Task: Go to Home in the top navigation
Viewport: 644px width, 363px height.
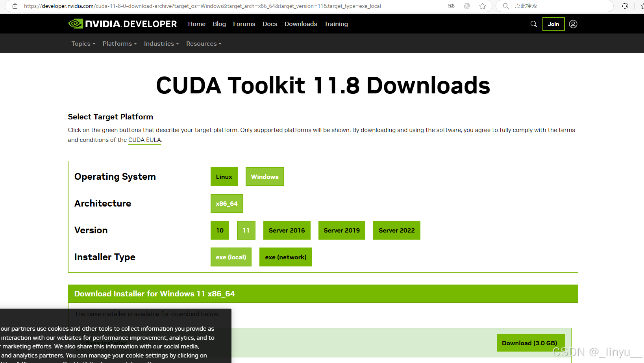Action: [x=197, y=24]
